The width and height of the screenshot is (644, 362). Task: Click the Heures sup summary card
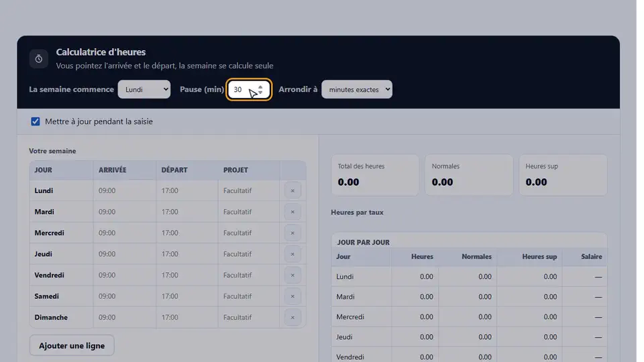pyautogui.click(x=563, y=175)
